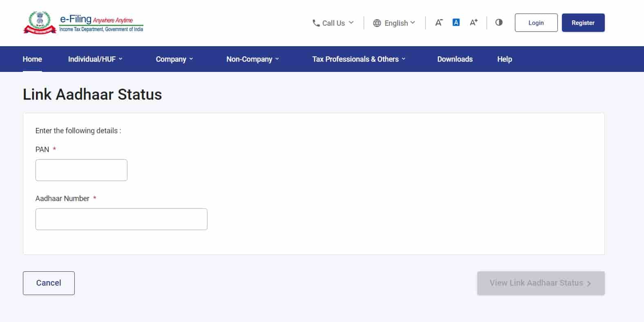The width and height of the screenshot is (644, 322).
Task: Click the e-Filing Income Tax Department logo
Action: pyautogui.click(x=83, y=23)
